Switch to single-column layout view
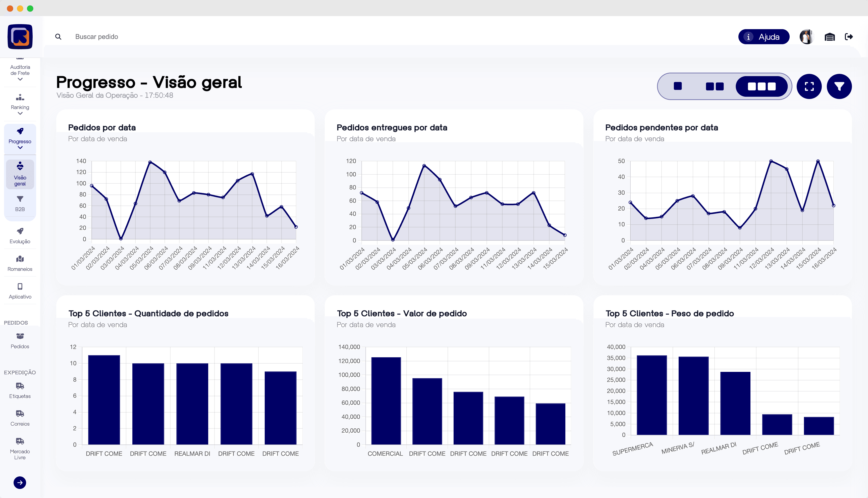Viewport: 868px width, 498px height. click(x=678, y=86)
